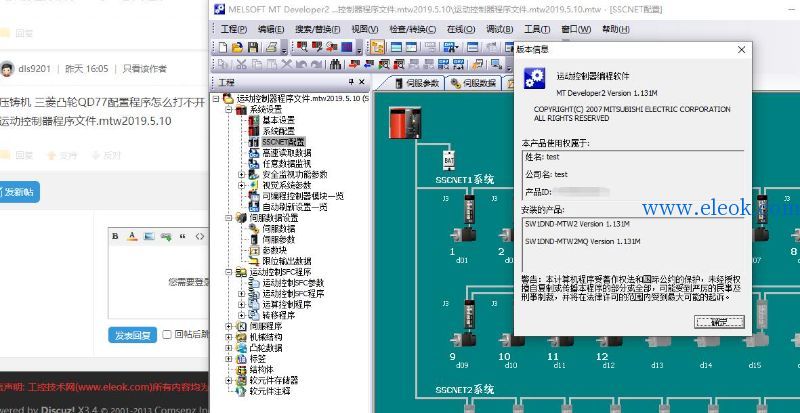Expand the 凸轮数据 tree node
The width and height of the screenshot is (800, 413).
(229, 348)
